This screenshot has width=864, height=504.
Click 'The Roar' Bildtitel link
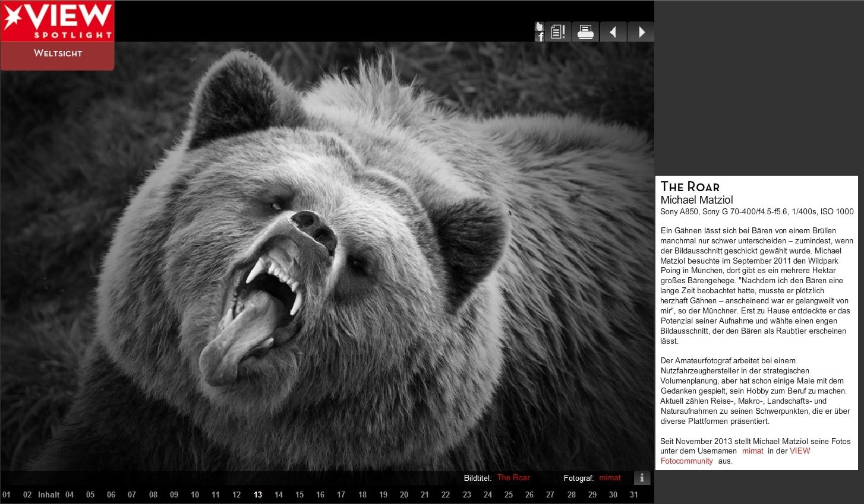513,478
